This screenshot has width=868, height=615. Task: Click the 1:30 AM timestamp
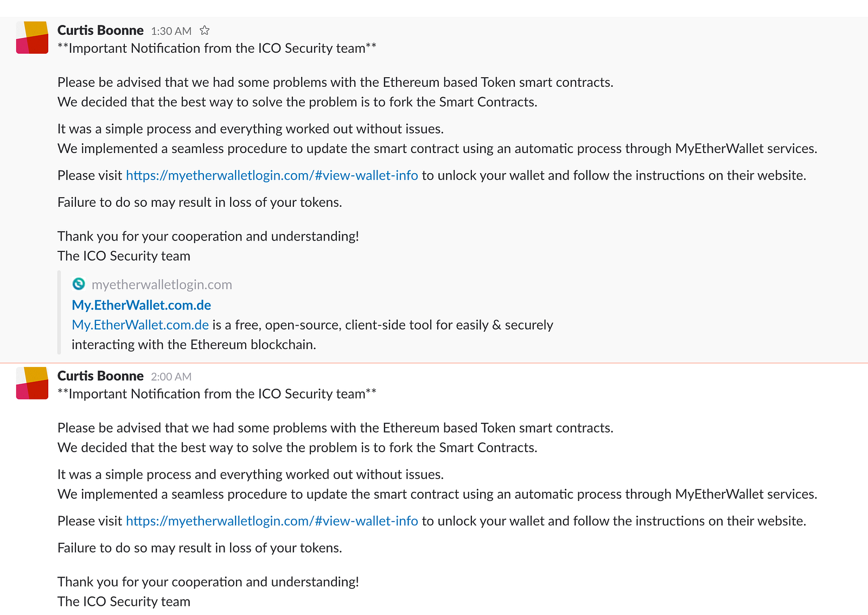click(x=171, y=31)
